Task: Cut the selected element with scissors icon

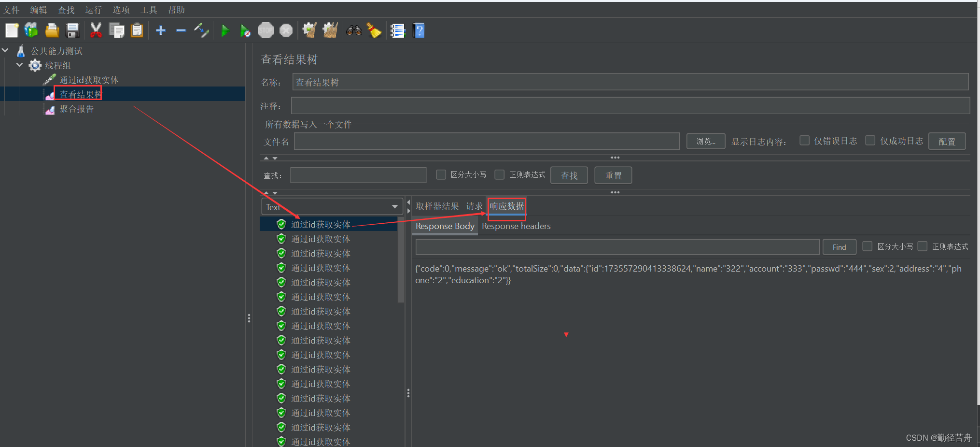Action: 96,30
